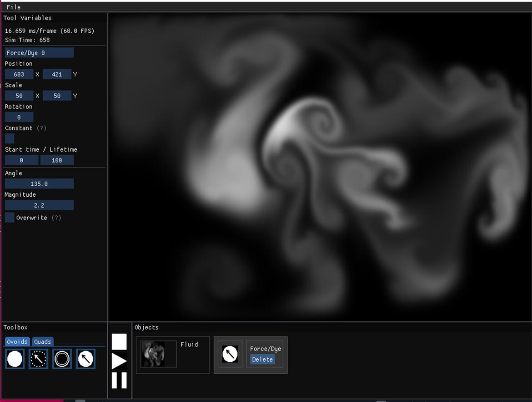The image size is (532, 402).
Task: Play the fluid simulation
Action: 119,361
